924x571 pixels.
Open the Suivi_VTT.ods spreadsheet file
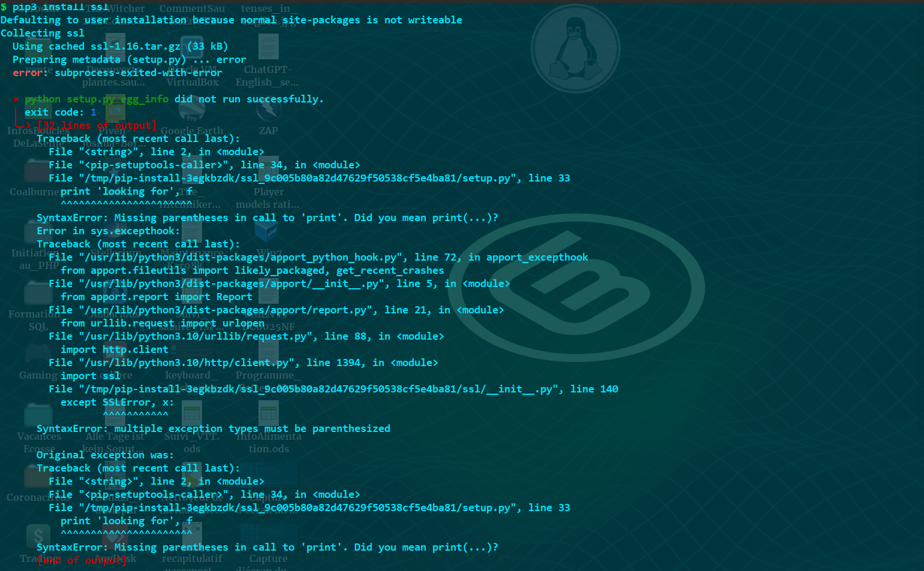pyautogui.click(x=192, y=415)
